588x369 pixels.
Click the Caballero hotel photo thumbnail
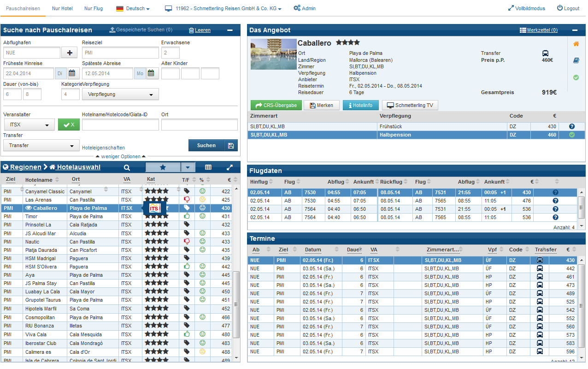(273, 54)
